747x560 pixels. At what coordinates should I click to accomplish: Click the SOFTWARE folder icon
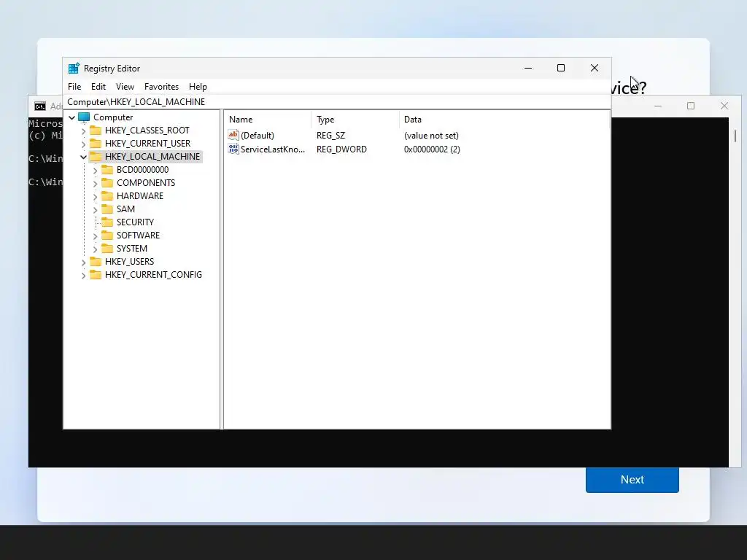[x=108, y=236]
